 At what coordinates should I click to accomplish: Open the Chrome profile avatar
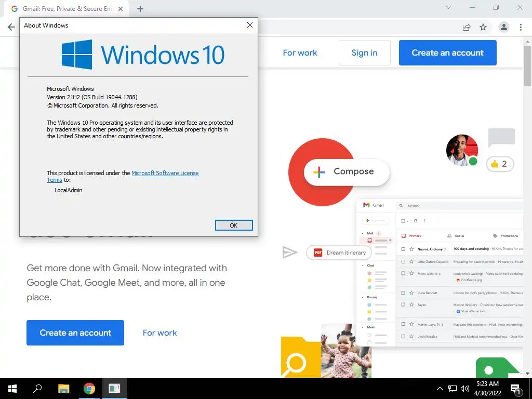coord(504,27)
